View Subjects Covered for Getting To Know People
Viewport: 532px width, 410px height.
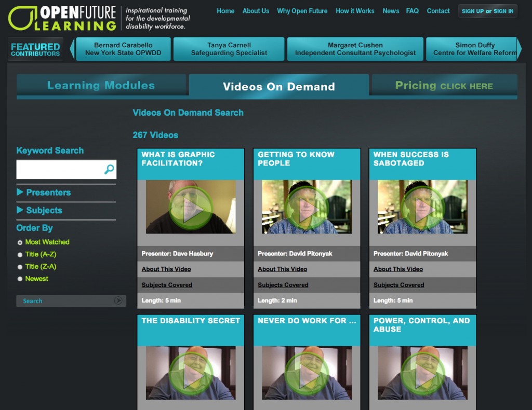[283, 285]
